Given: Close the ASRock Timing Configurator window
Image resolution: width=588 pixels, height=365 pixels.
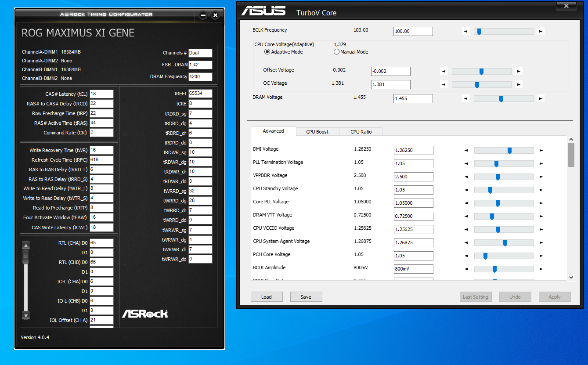Looking at the screenshot, I should point(215,15).
